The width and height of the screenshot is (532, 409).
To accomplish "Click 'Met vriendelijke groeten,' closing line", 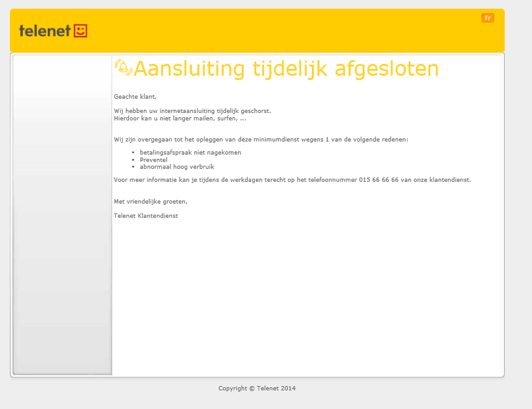I will click(x=151, y=202).
